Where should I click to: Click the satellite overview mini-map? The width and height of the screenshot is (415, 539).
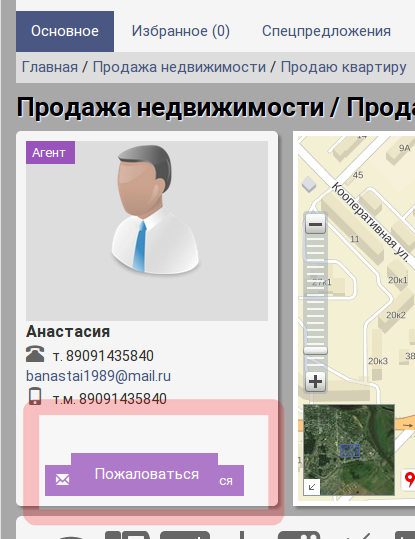(x=349, y=450)
